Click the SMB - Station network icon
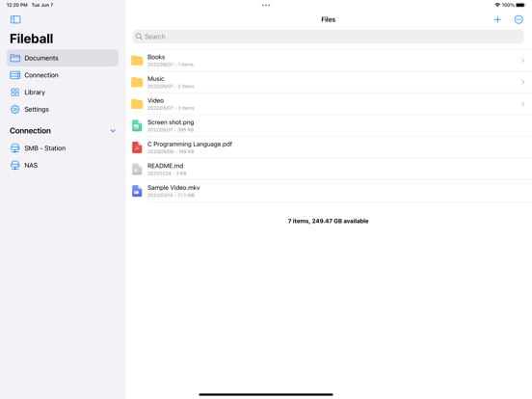 (14, 148)
